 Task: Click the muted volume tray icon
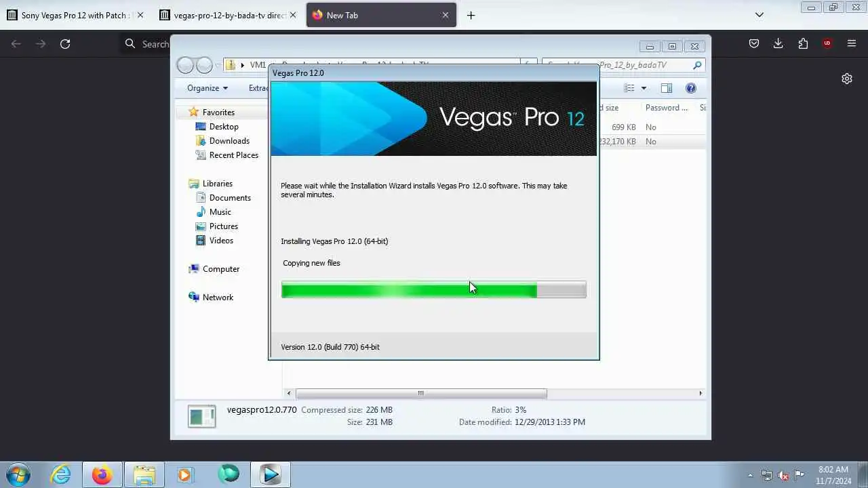[x=783, y=475]
